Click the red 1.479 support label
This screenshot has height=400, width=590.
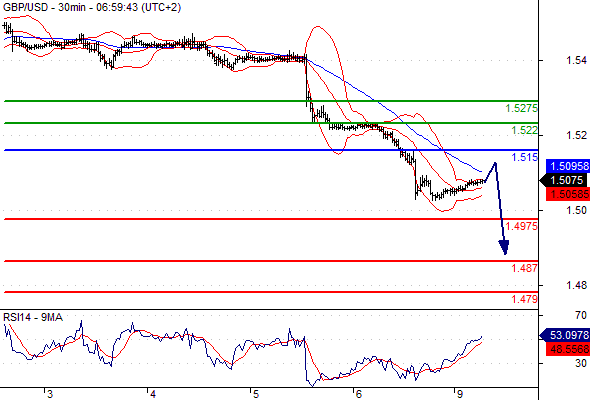524,299
